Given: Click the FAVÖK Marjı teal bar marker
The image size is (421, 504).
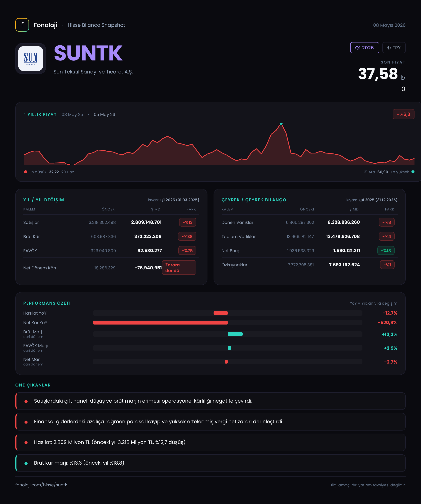Looking at the screenshot, I should (229, 348).
